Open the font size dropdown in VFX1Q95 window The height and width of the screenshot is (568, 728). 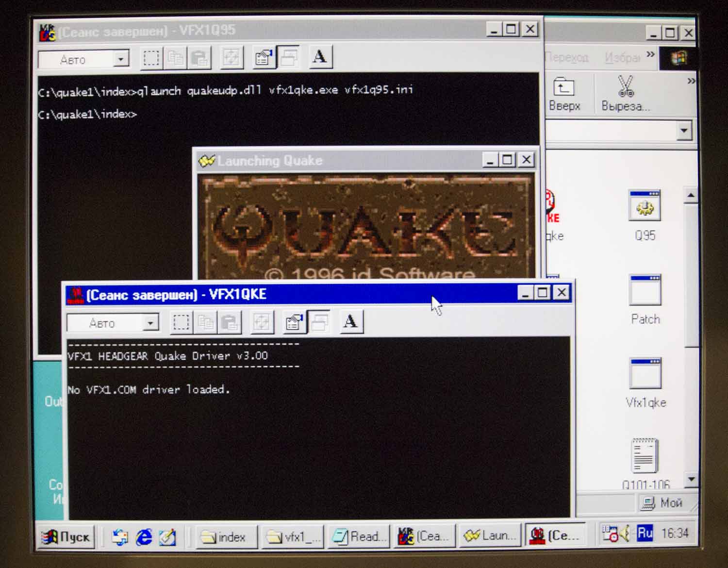(121, 59)
